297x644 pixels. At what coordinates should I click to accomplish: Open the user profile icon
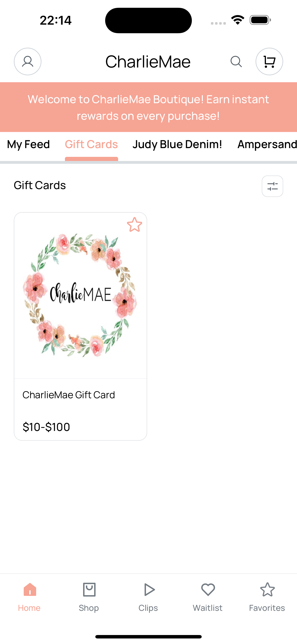(x=27, y=61)
